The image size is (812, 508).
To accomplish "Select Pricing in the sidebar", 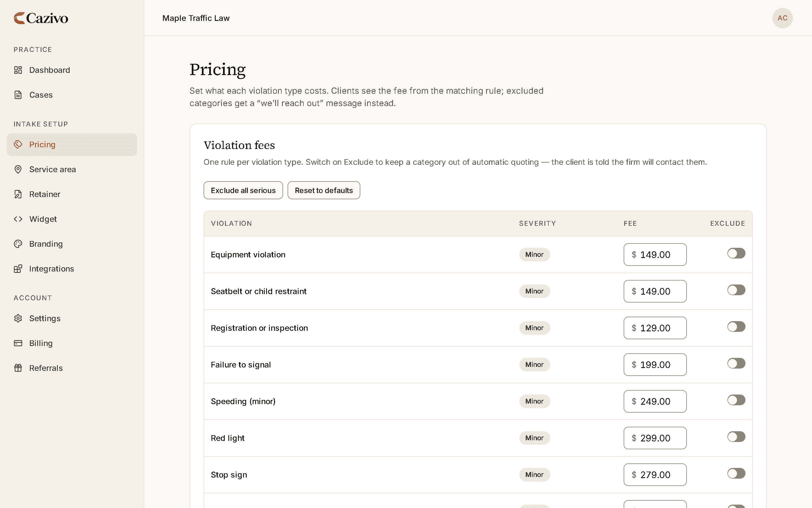I will pos(72,144).
